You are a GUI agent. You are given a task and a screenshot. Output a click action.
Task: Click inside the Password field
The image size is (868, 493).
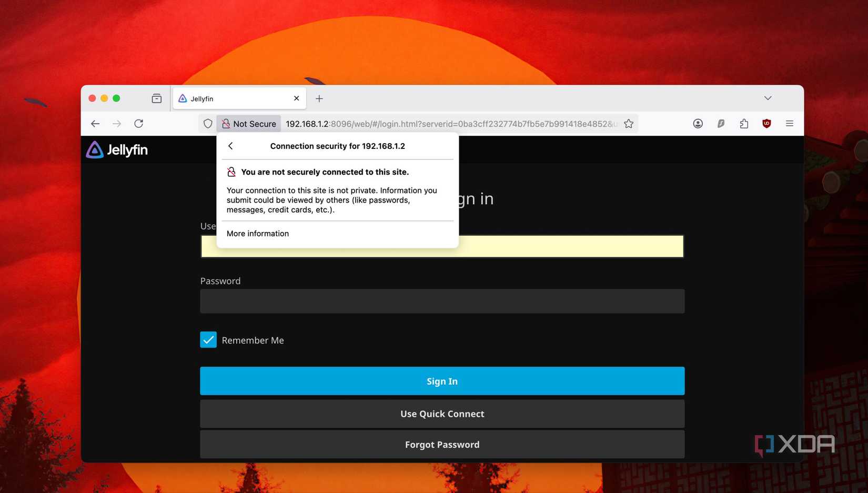(x=442, y=301)
